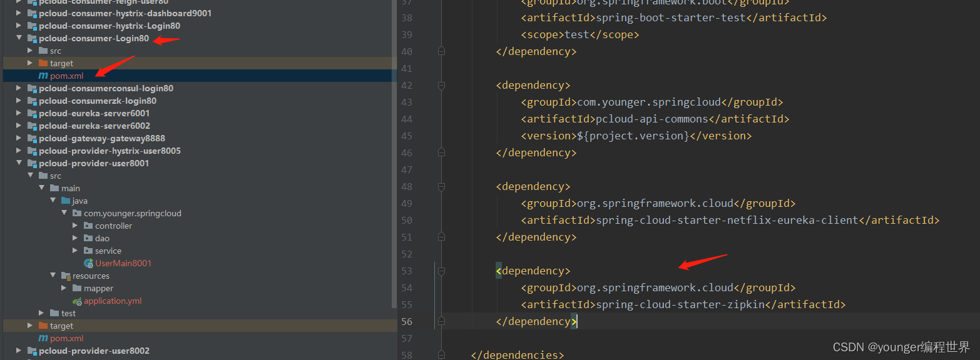Select the pcloud-consumerzk-login80 module label
980x360 pixels.
(x=98, y=101)
